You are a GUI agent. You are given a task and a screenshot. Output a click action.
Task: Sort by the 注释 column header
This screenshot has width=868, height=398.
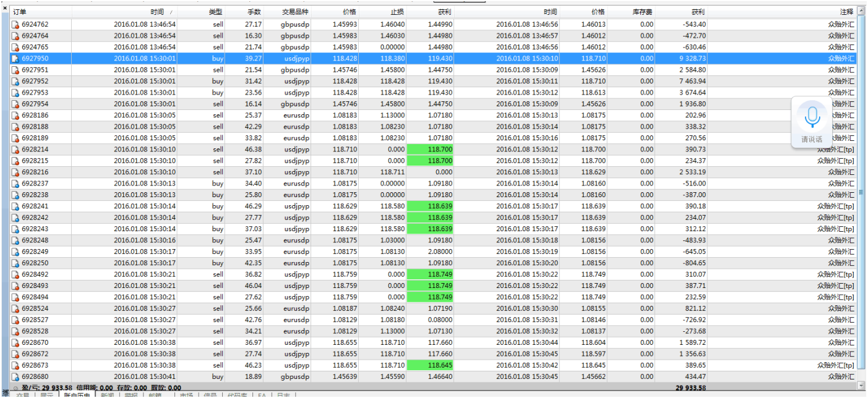[x=782, y=12]
